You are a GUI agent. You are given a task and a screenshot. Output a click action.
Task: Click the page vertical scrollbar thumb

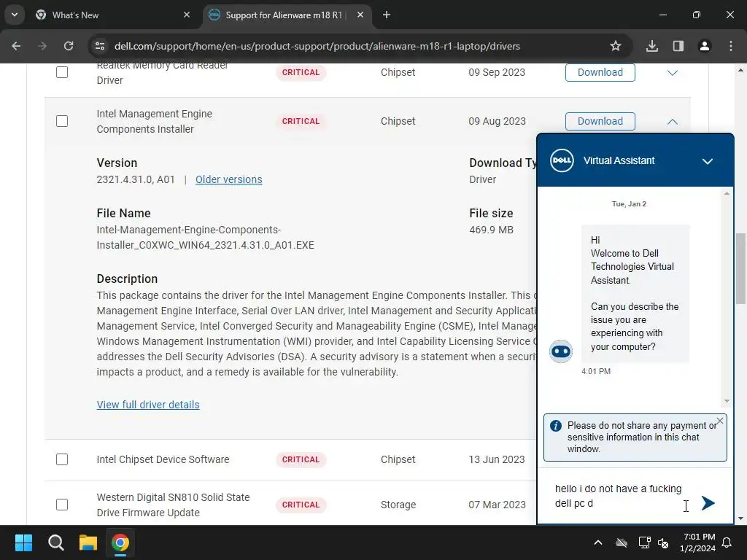[x=740, y=268]
